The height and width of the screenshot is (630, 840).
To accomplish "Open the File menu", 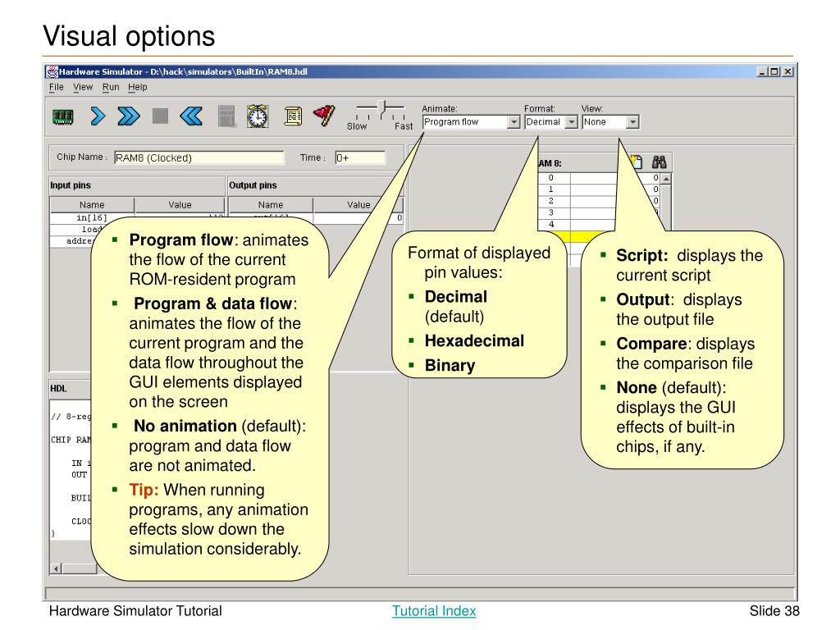I will (57, 87).
